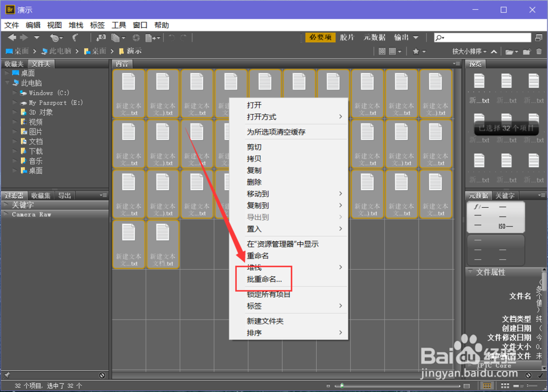Click the get photos from camera icon

point(101,37)
